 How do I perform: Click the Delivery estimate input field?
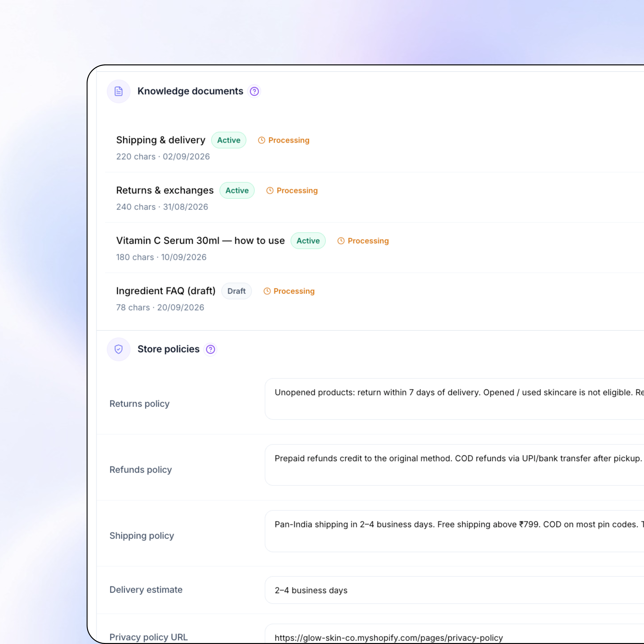click(454, 590)
